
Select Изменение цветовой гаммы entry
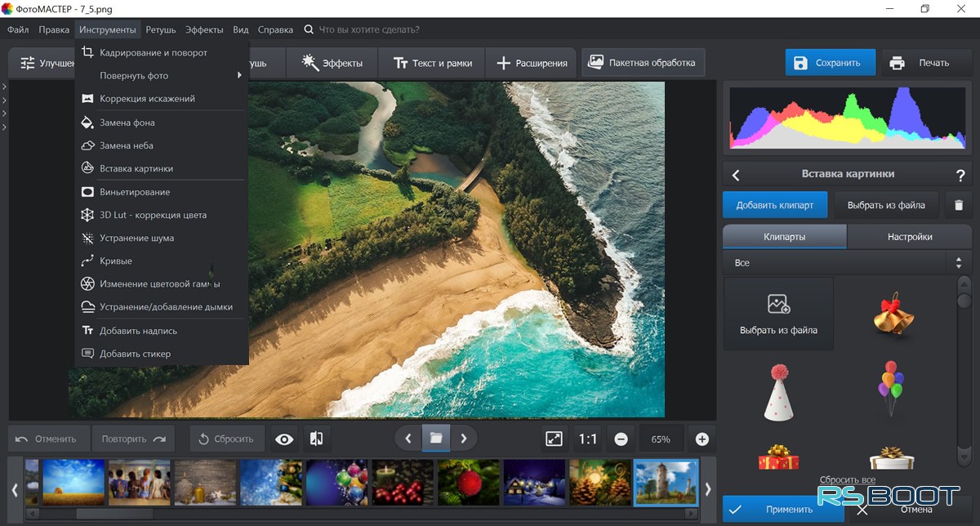point(161,283)
